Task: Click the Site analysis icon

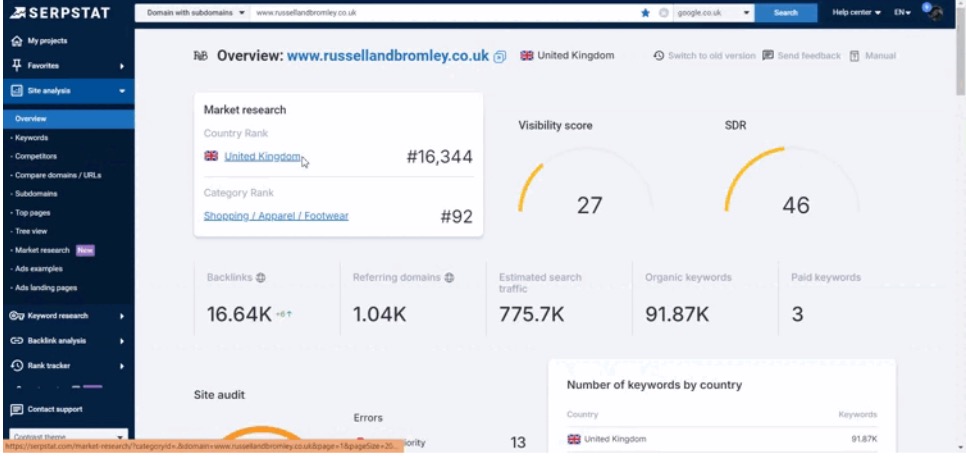Action: click(x=17, y=91)
